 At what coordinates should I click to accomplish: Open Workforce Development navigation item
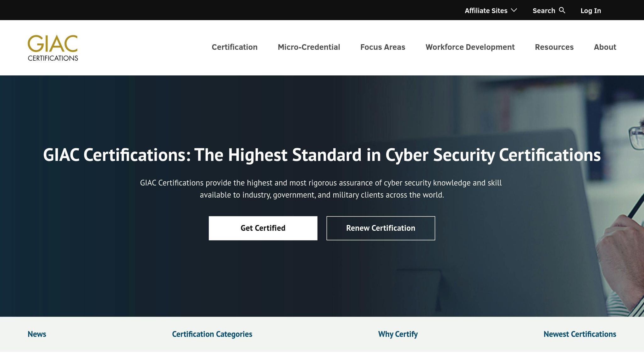click(x=470, y=47)
